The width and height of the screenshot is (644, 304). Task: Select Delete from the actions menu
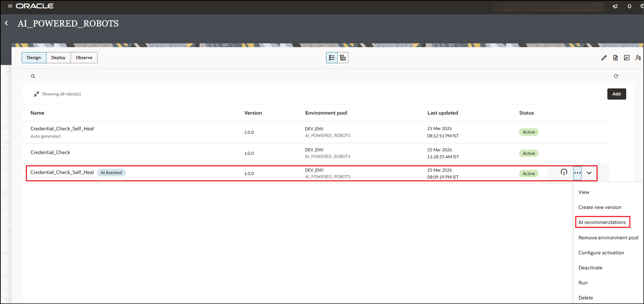pos(586,298)
